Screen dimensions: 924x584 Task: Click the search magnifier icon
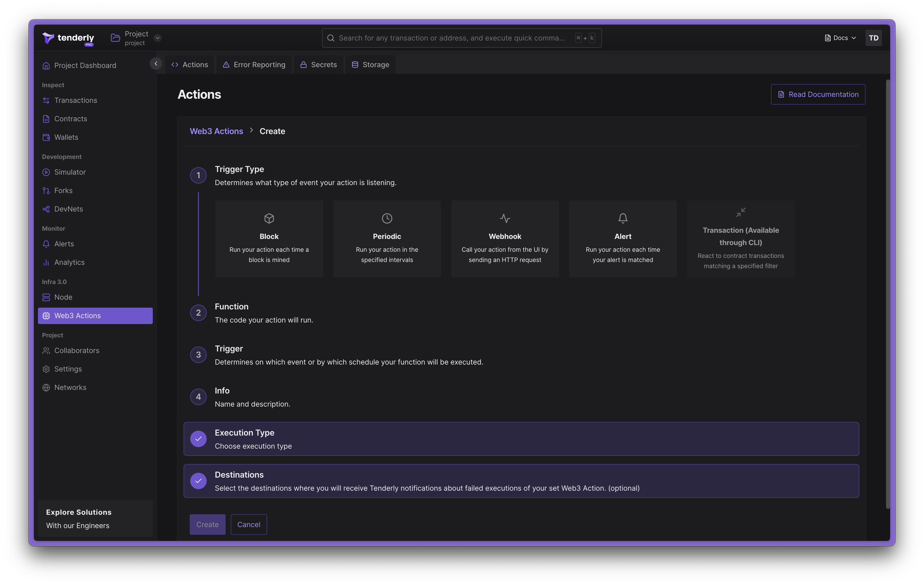(330, 38)
